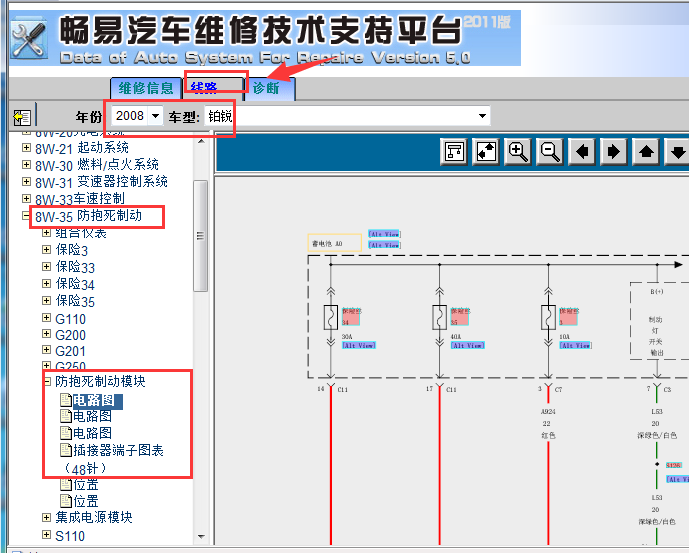Click Alt View link under 40A fuse
The width and height of the screenshot is (689, 553).
tap(468, 346)
